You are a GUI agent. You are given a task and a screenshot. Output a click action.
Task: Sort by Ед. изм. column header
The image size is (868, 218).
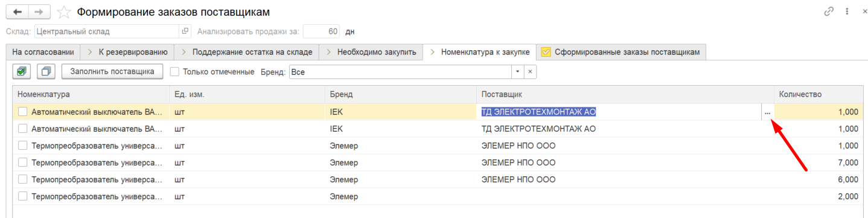point(247,95)
